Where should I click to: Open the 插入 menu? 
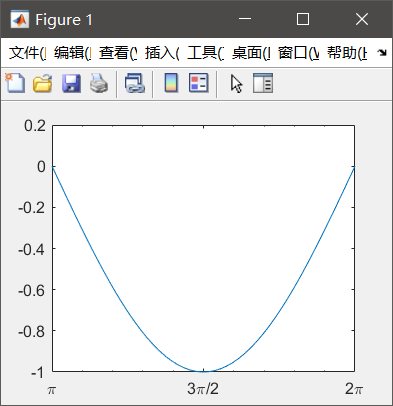[162, 53]
